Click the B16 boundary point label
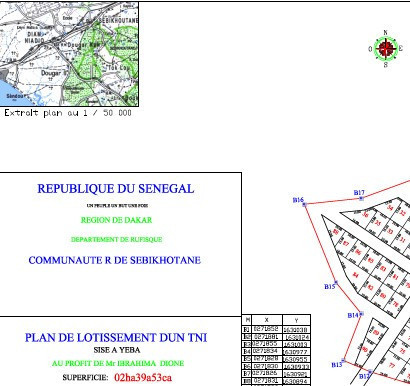The height and width of the screenshot is (386, 410). click(x=298, y=200)
